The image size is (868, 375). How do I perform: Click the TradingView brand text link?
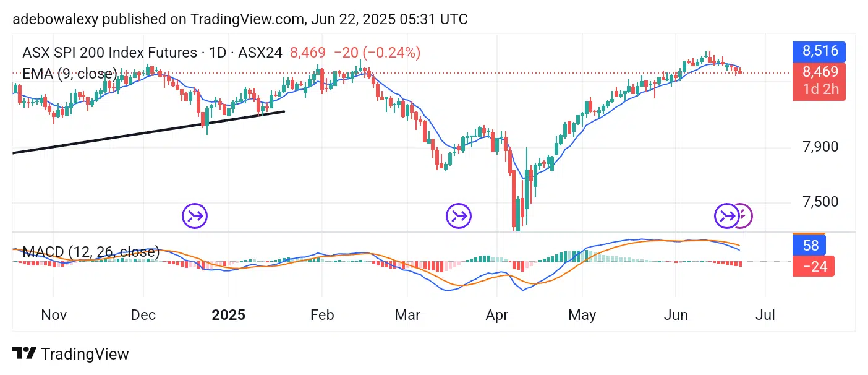(85, 354)
